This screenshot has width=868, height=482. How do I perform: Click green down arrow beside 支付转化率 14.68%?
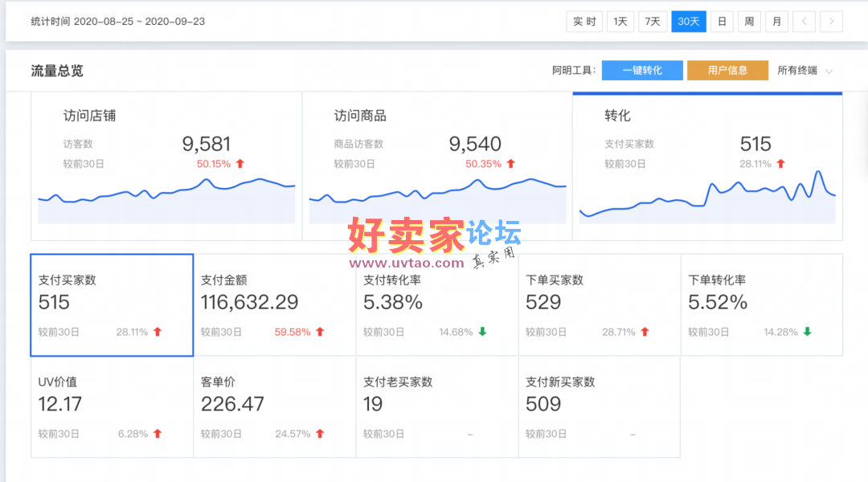click(482, 332)
